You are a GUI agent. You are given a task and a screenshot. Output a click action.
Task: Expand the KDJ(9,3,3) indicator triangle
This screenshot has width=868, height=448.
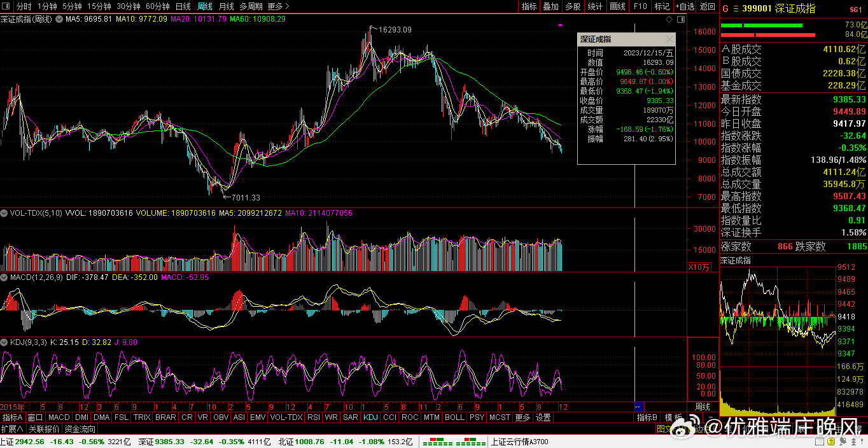[4, 342]
